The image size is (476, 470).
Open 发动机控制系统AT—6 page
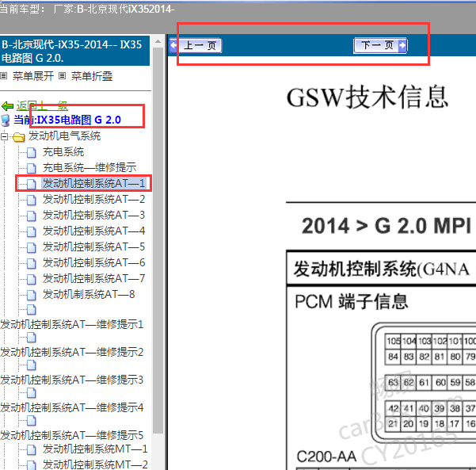93,262
